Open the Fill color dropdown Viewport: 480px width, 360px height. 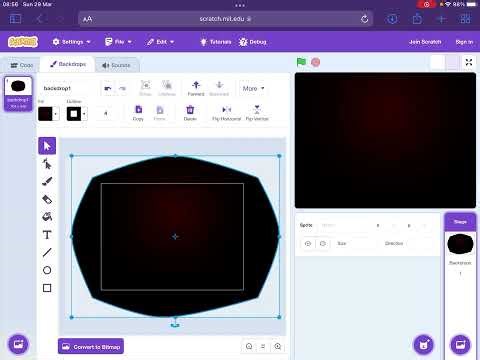56,114
